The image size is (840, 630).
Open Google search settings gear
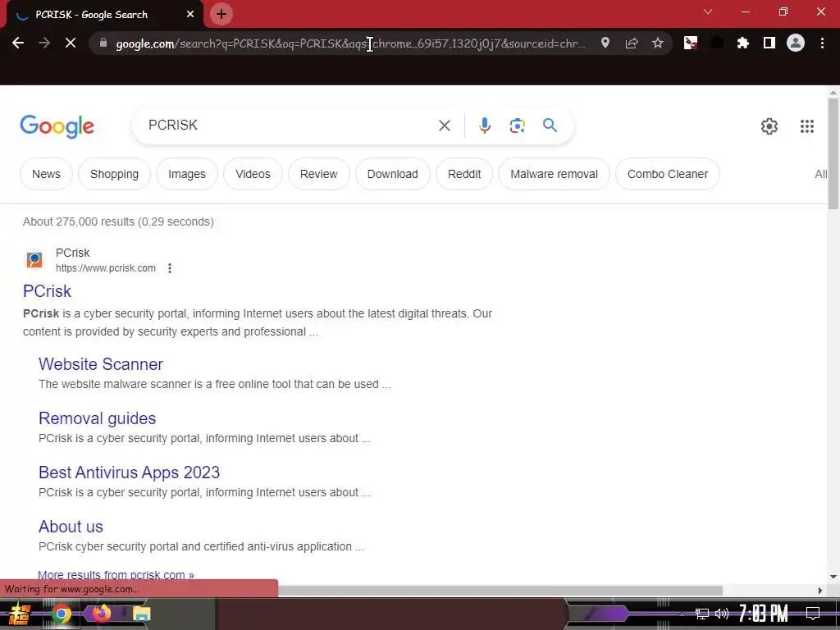[x=769, y=126]
